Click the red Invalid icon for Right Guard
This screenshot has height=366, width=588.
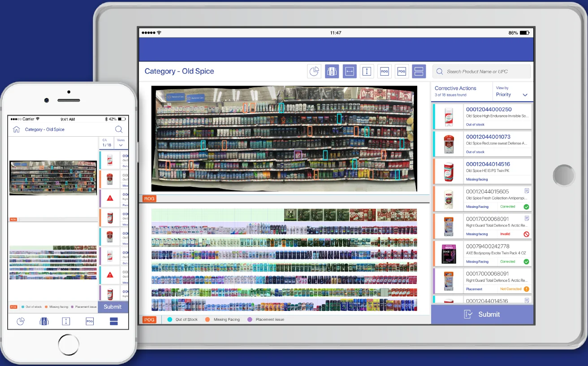[x=526, y=234]
